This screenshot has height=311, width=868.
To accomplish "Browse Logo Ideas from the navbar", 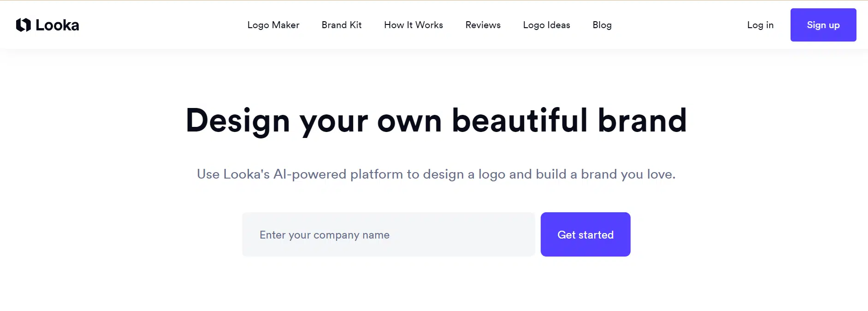I will click(546, 25).
